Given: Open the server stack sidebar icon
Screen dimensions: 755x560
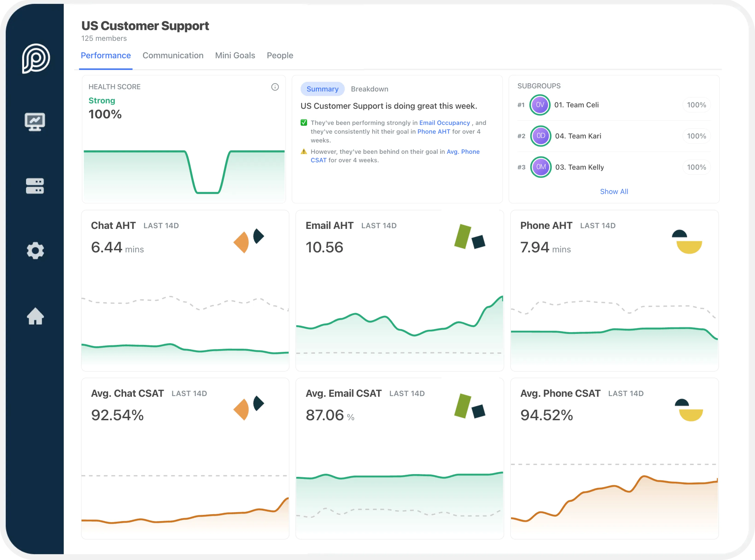Looking at the screenshot, I should point(35,186).
